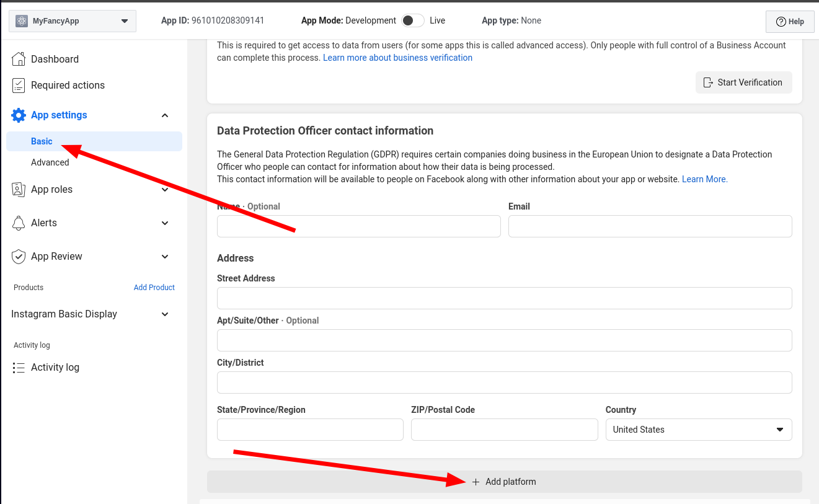Click the App settings gear icon
Screen dimensions: 819x504
19,115
